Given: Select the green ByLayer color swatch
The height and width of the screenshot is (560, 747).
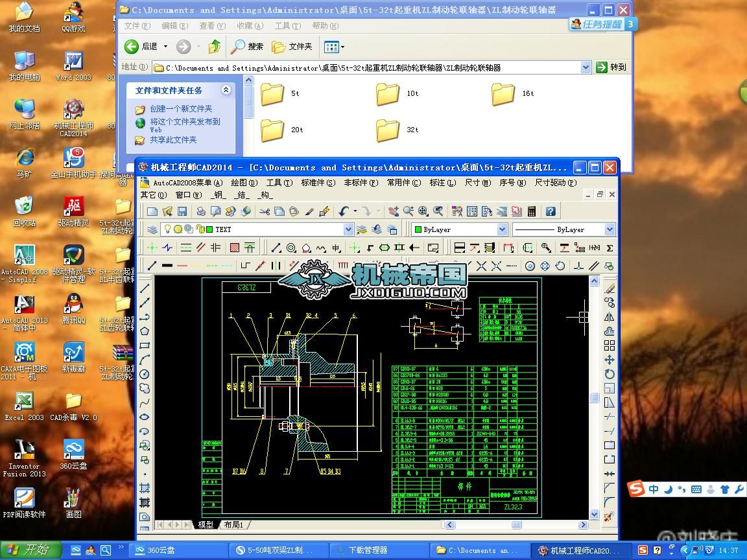Looking at the screenshot, I should [418, 229].
